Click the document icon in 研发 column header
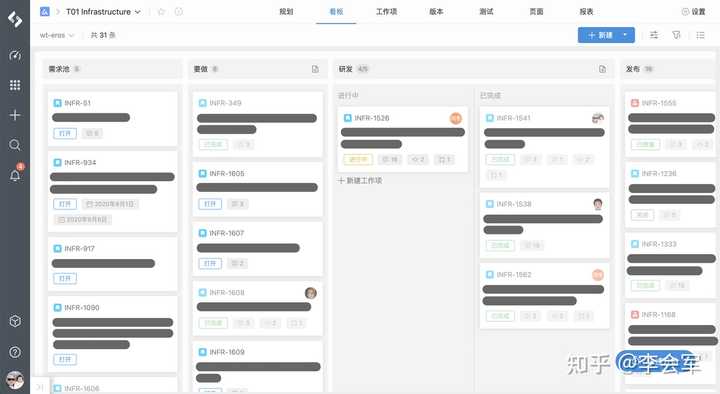 tap(602, 69)
